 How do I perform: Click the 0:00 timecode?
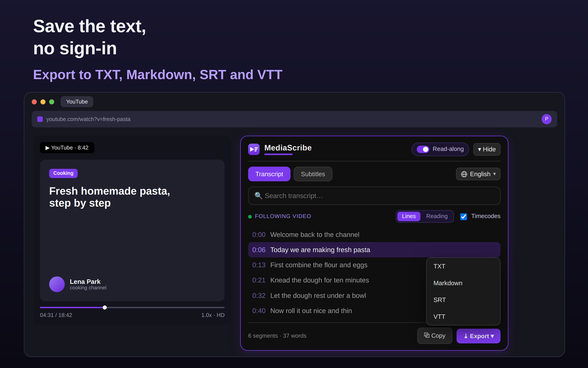tap(259, 235)
